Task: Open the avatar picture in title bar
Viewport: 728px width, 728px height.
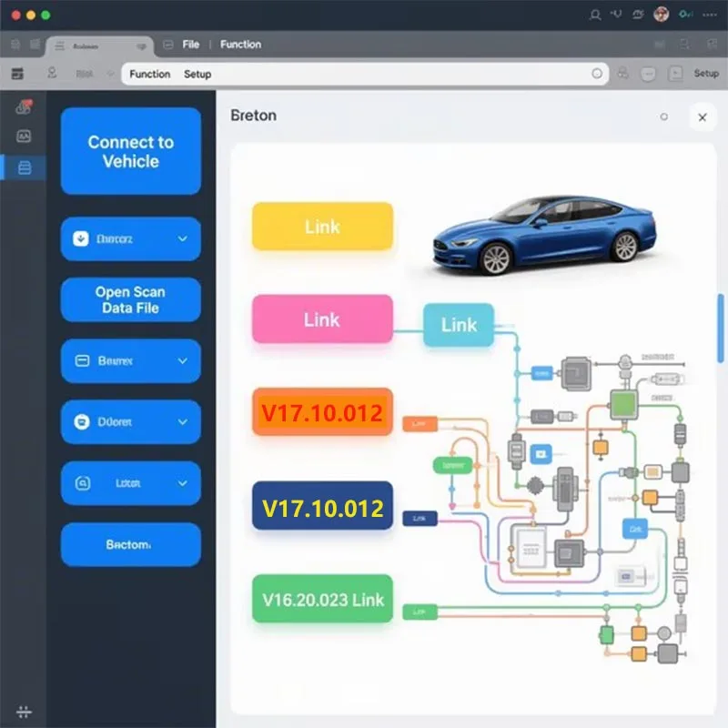Action: pos(662,15)
